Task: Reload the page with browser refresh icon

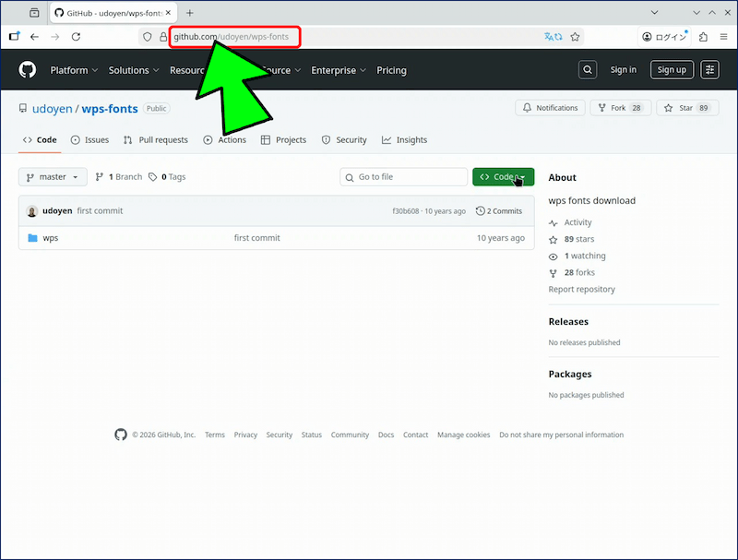Action: 76,37
